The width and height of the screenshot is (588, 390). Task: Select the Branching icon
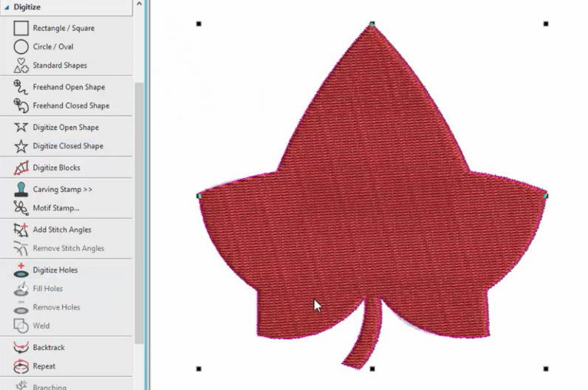[x=21, y=386]
